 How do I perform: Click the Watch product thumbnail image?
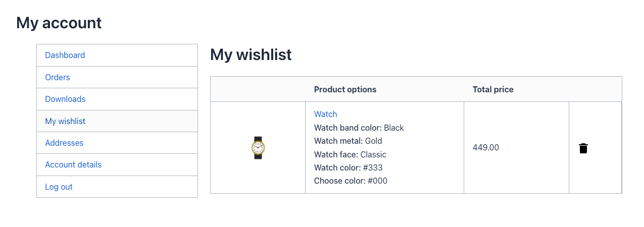tap(258, 148)
